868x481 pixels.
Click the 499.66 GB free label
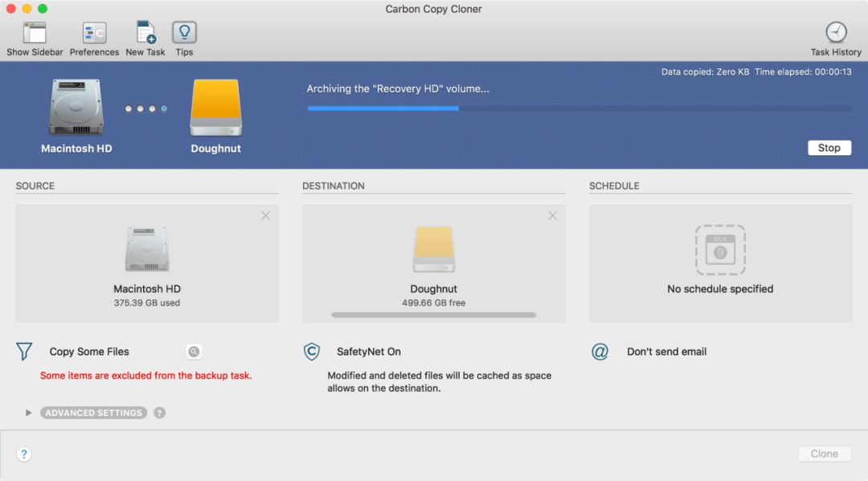[x=433, y=303]
